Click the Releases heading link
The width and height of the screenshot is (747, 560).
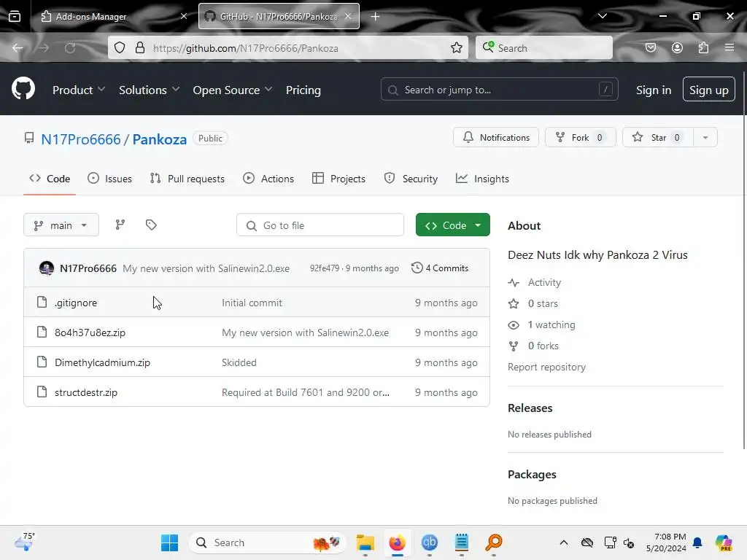(530, 408)
